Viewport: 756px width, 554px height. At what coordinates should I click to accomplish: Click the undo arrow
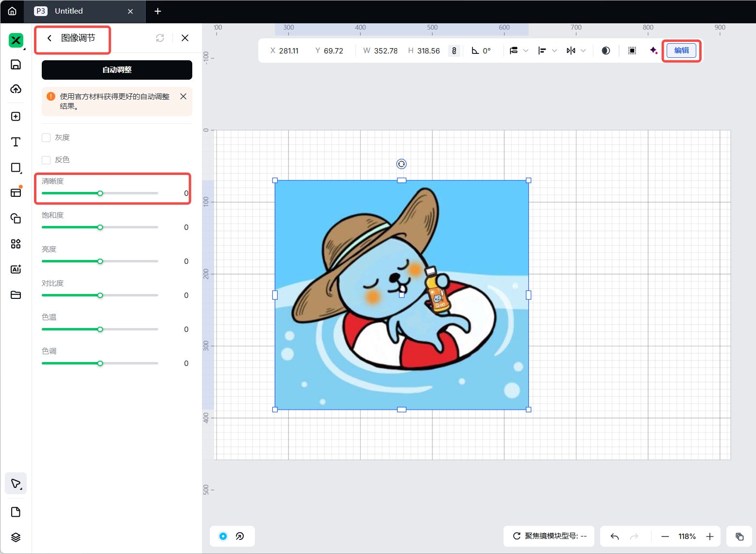click(615, 537)
